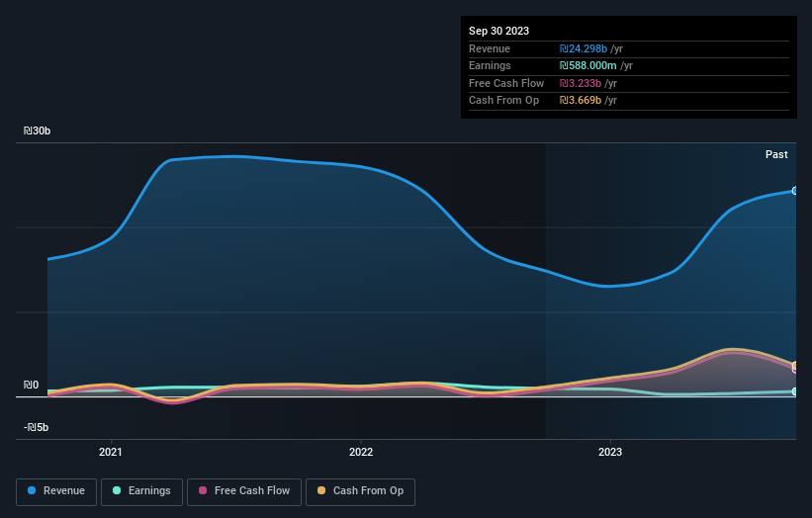Click earnings value ₪588.000m in tooltip

[x=587, y=65]
